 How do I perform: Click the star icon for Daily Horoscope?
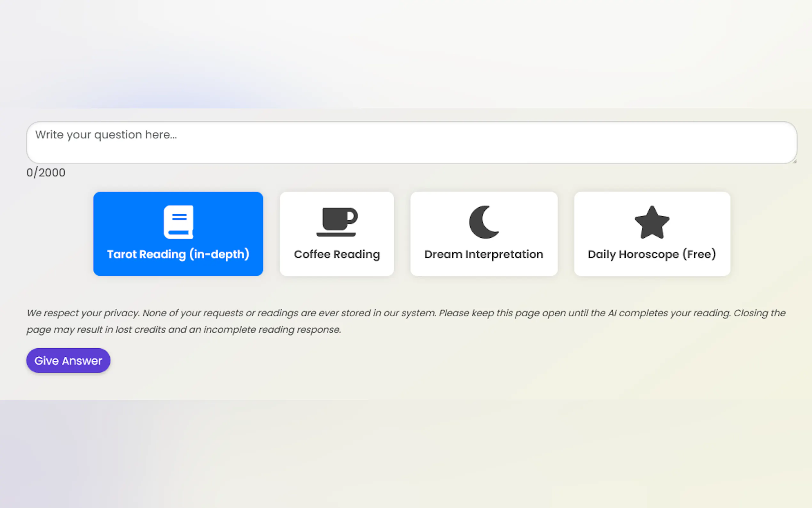click(x=652, y=222)
